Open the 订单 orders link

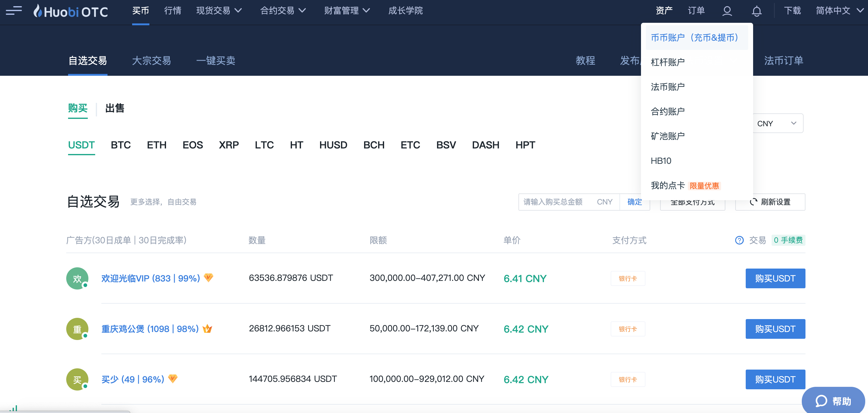(696, 10)
